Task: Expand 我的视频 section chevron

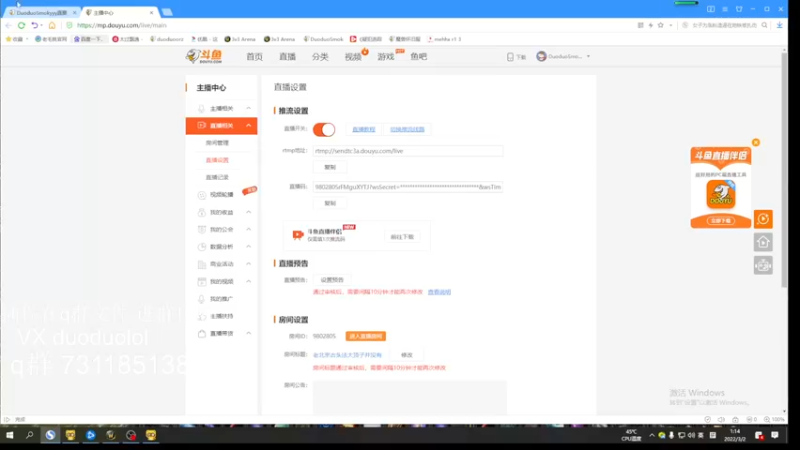Action: tap(248, 281)
